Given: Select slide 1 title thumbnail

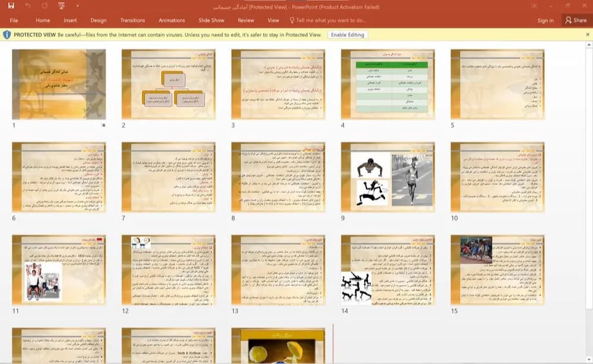Looking at the screenshot, I should pos(59,84).
